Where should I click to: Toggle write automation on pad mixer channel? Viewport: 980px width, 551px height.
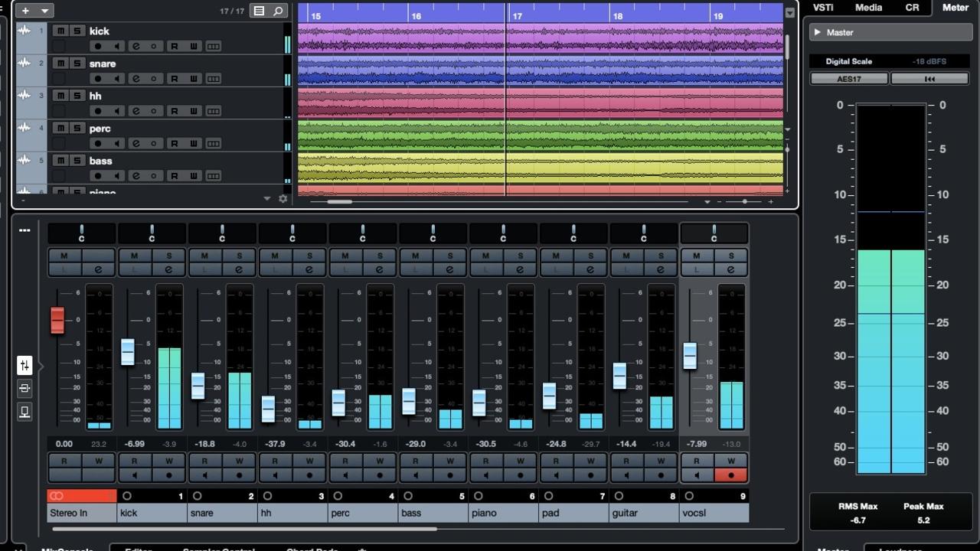[x=590, y=461]
